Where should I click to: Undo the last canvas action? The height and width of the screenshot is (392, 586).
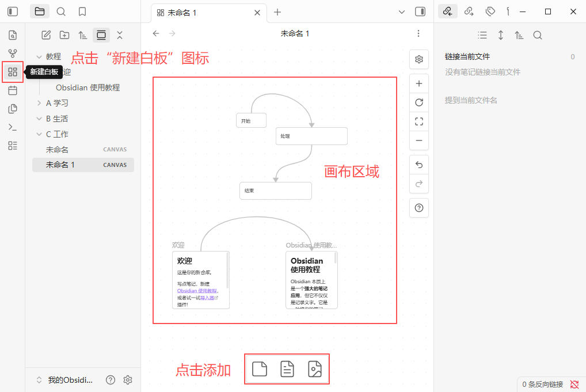tap(419, 165)
